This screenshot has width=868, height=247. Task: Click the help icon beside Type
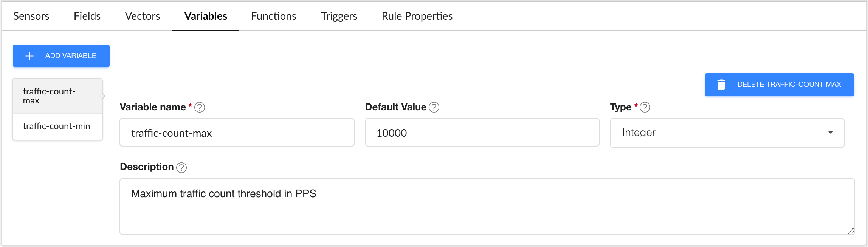coord(645,108)
